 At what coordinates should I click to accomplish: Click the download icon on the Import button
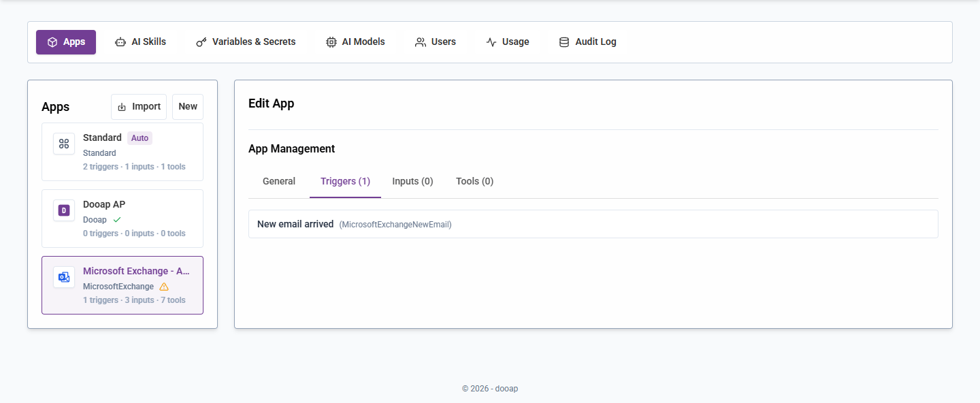122,107
